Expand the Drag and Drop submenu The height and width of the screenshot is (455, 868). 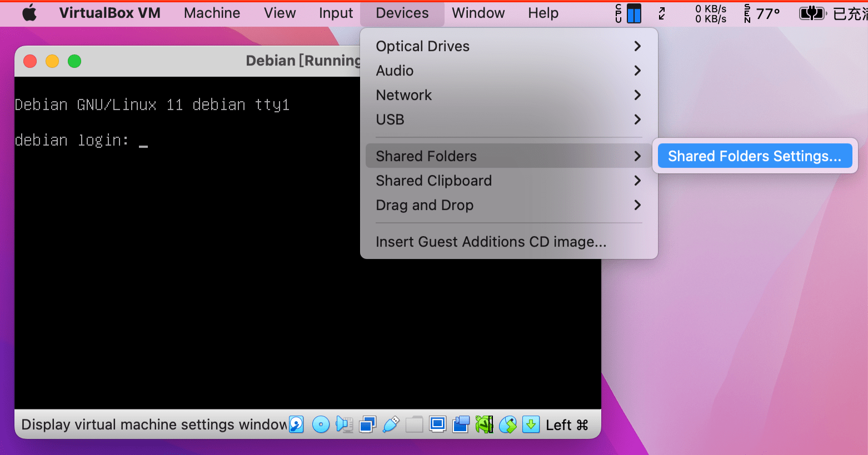click(x=509, y=205)
